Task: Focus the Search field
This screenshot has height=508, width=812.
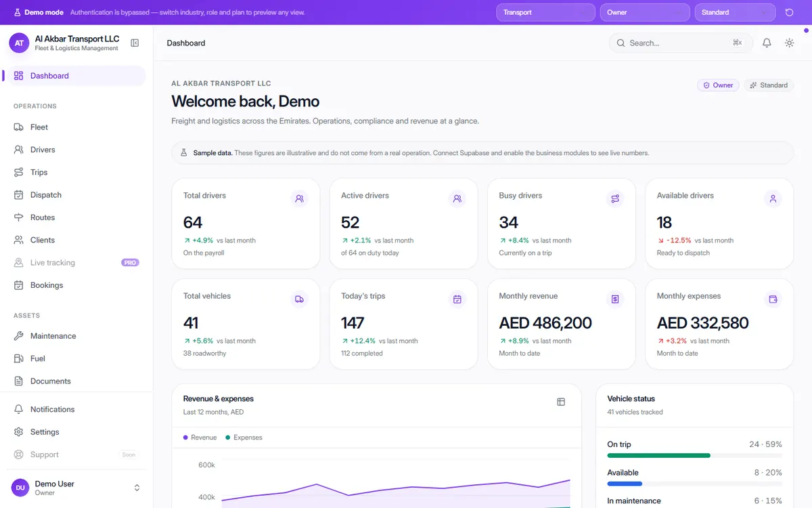Action: click(681, 43)
